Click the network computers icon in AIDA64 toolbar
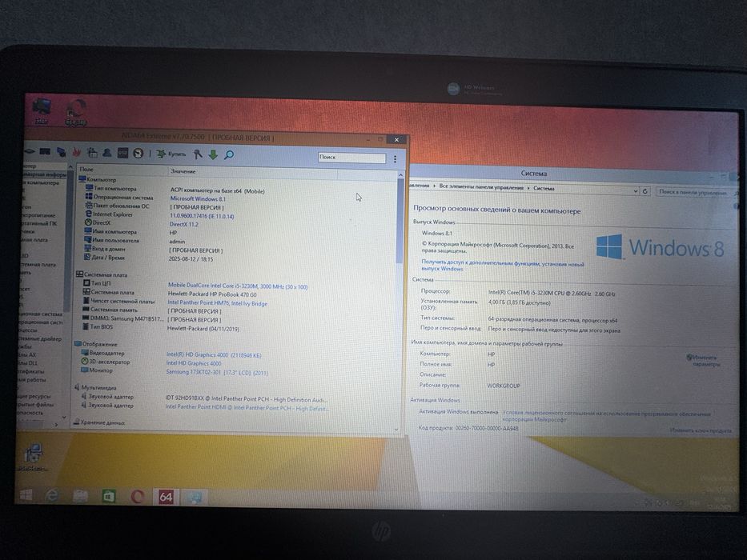Image resolution: width=747 pixels, height=560 pixels. [61, 152]
